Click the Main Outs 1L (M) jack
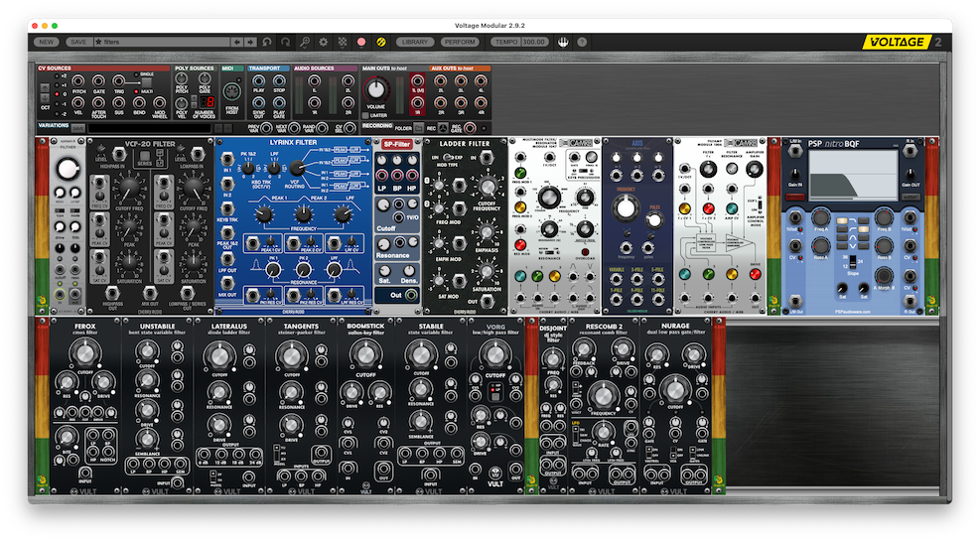The image size is (980, 541). pyautogui.click(x=417, y=81)
